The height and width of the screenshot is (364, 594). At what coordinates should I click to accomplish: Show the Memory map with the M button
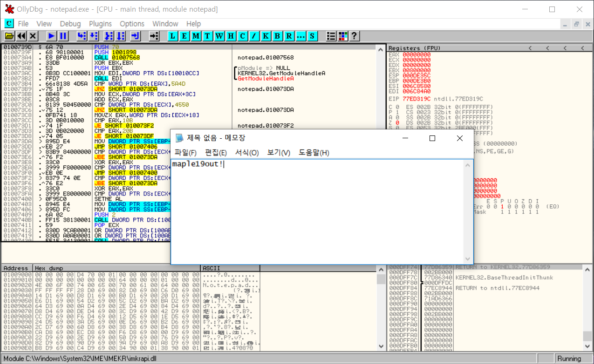click(x=196, y=36)
